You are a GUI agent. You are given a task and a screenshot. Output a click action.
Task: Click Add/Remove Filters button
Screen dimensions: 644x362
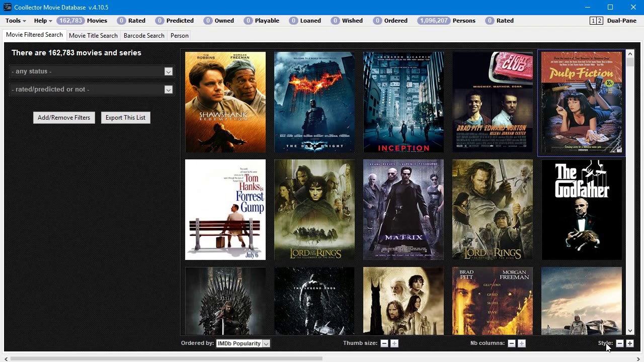tap(64, 118)
